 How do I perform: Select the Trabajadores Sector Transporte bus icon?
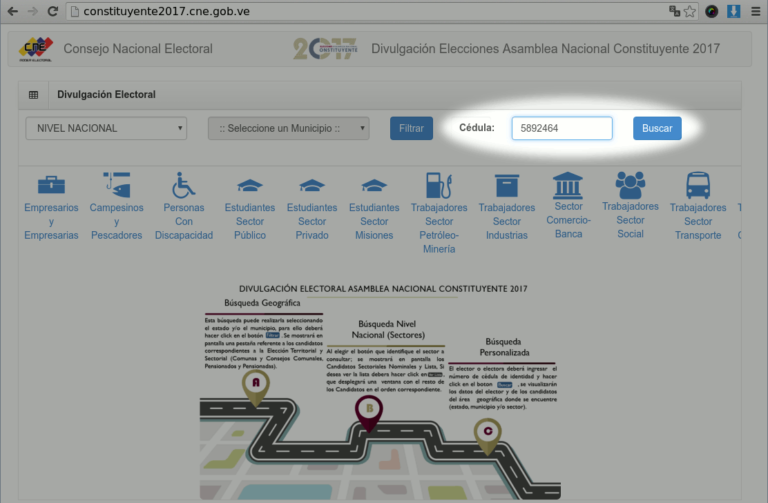pyautogui.click(x=698, y=185)
